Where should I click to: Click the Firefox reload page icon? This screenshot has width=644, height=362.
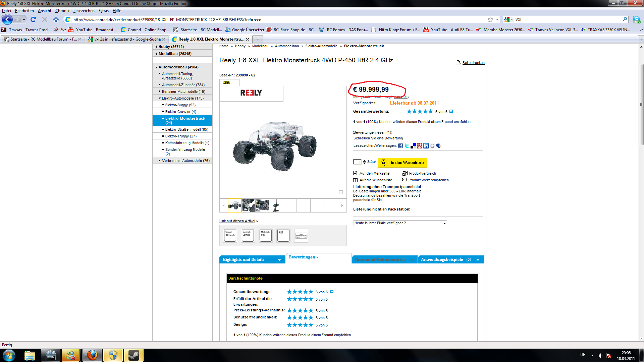[33, 19]
